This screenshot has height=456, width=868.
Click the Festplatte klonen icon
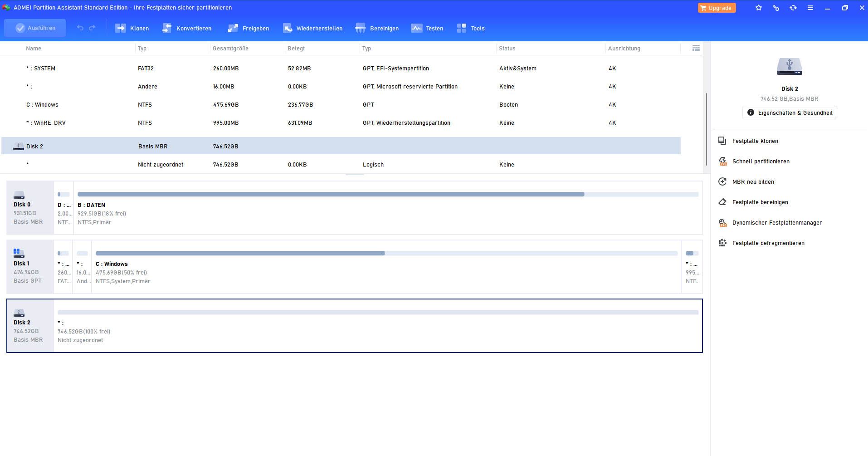[722, 141]
